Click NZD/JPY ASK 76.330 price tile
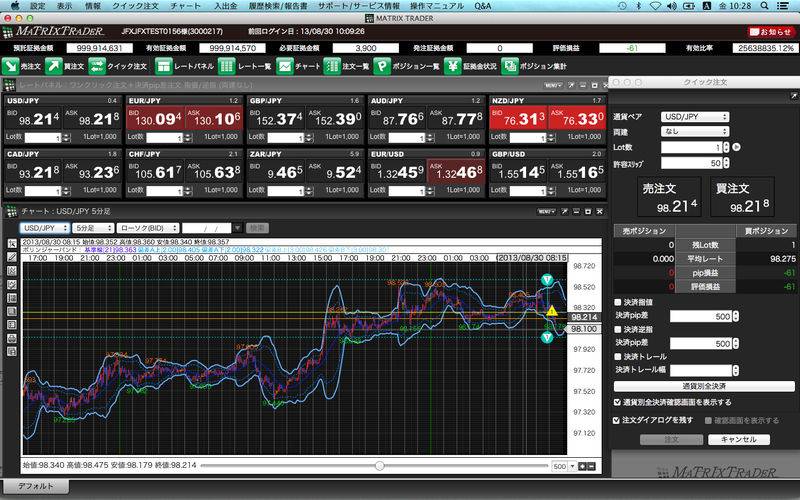Screen dimensions: 800x500 [577, 118]
